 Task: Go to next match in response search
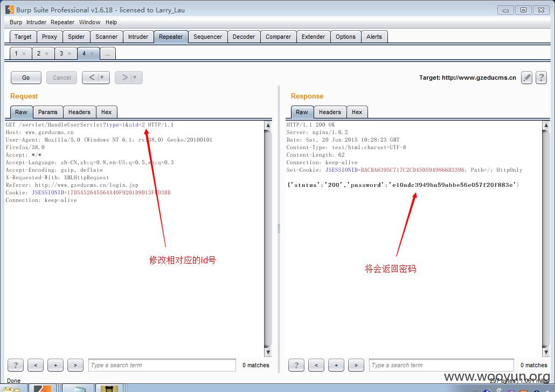pos(356,365)
